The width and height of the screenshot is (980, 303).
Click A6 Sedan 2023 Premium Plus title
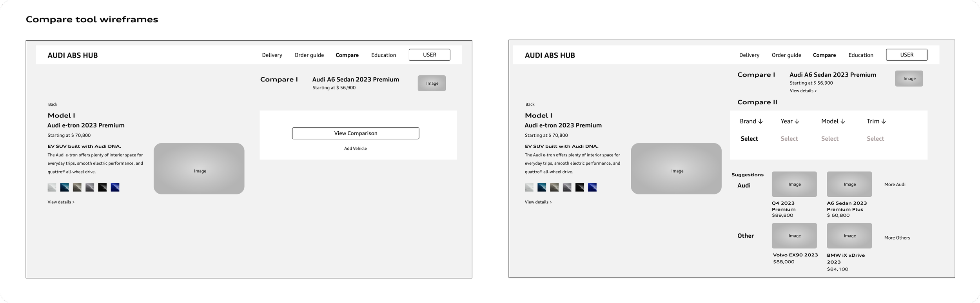click(x=847, y=206)
